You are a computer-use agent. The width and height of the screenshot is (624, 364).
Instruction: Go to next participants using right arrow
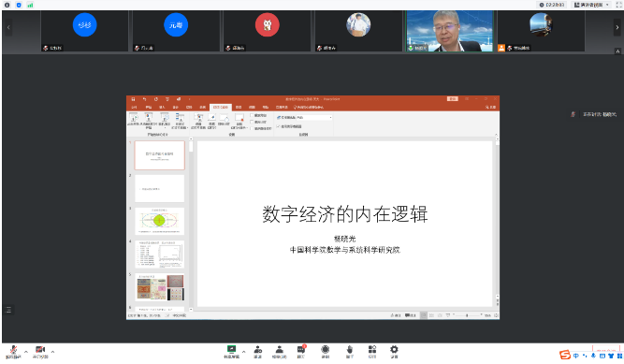tap(617, 27)
